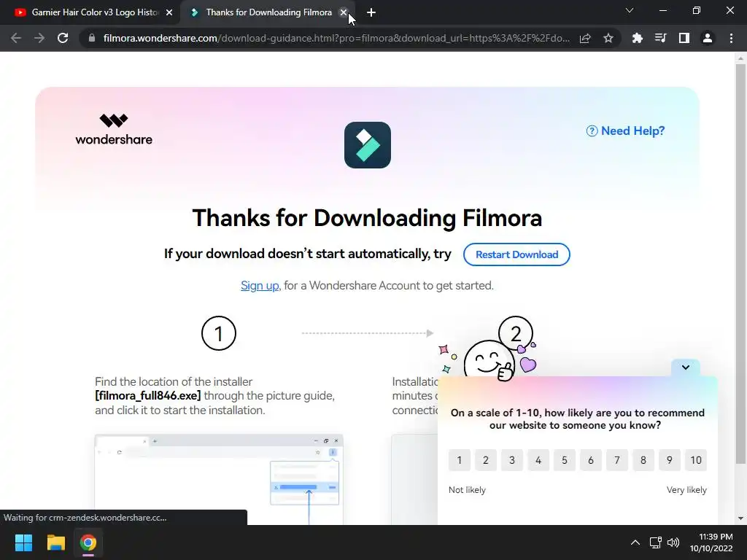This screenshot has height=560, width=747.
Task: Open the volume speaker tray icon
Action: point(673,542)
